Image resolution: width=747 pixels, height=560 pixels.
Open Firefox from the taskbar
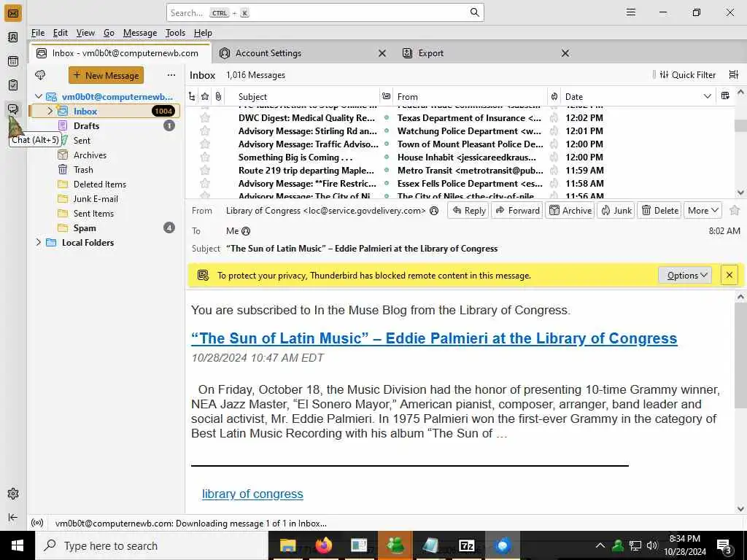(323, 545)
